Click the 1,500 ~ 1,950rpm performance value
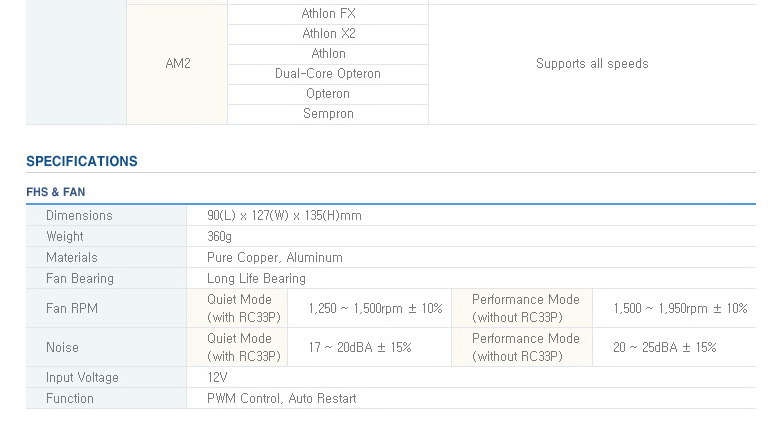 click(680, 309)
